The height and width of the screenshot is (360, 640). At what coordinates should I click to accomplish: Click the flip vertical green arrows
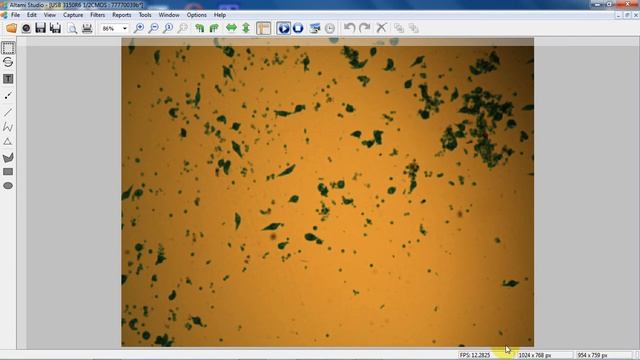pyautogui.click(x=246, y=28)
